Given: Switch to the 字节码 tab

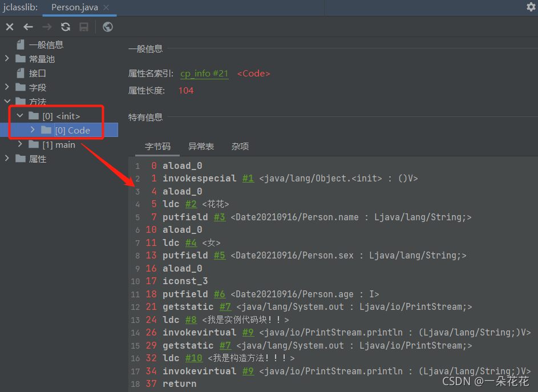Looking at the screenshot, I should [157, 147].
